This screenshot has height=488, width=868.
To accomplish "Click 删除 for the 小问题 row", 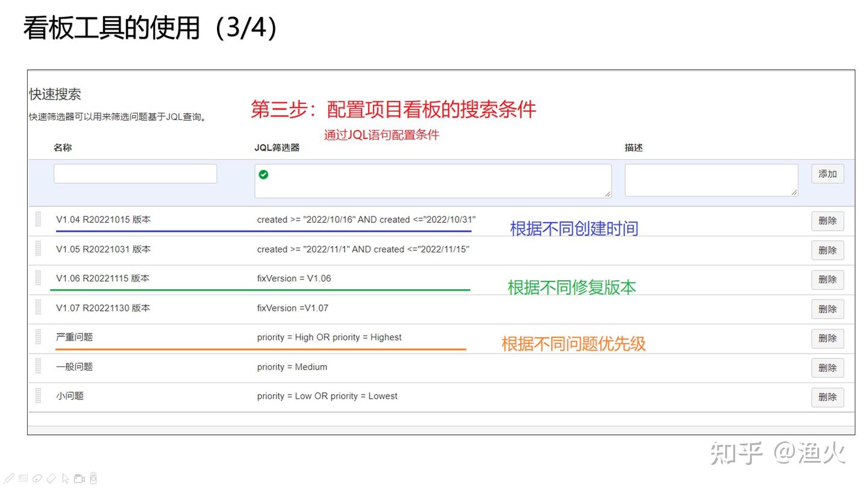I will tap(827, 397).
